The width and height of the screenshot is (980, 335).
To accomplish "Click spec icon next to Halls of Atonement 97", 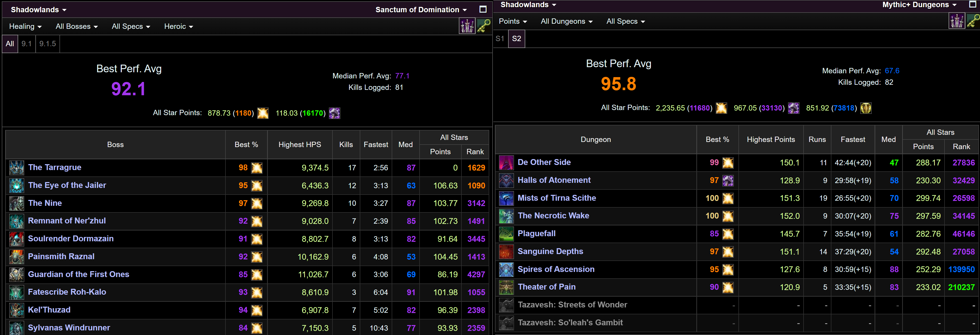I will (x=728, y=181).
